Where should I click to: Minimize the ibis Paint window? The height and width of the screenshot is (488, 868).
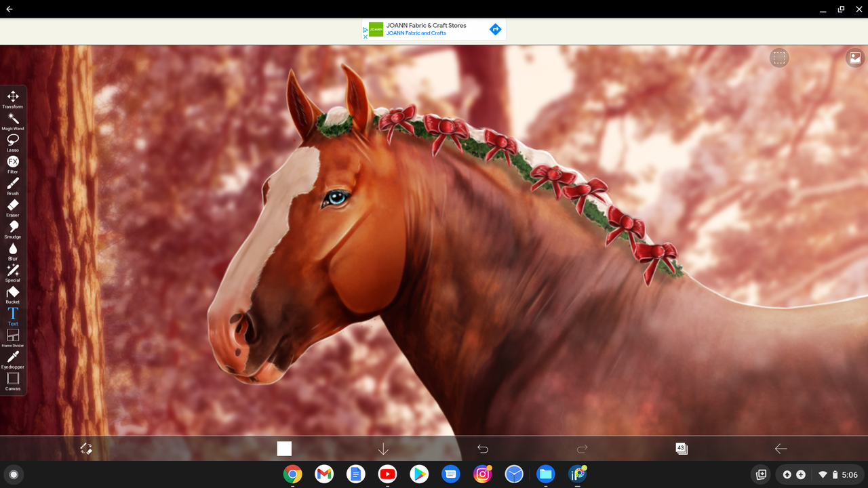(823, 9)
